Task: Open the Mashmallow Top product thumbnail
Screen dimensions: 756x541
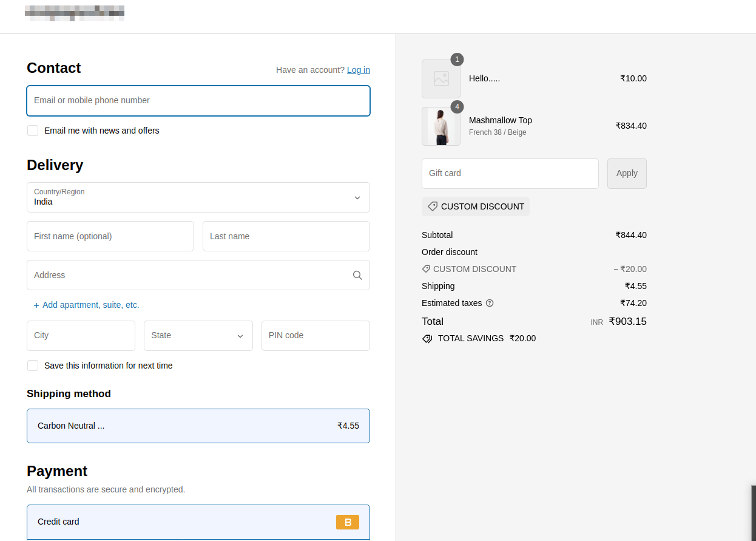Action: (441, 126)
